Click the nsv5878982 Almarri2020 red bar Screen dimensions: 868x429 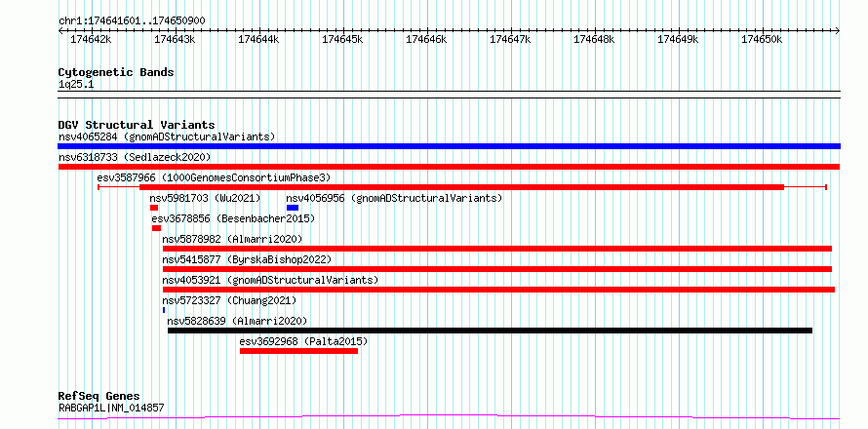click(497, 249)
